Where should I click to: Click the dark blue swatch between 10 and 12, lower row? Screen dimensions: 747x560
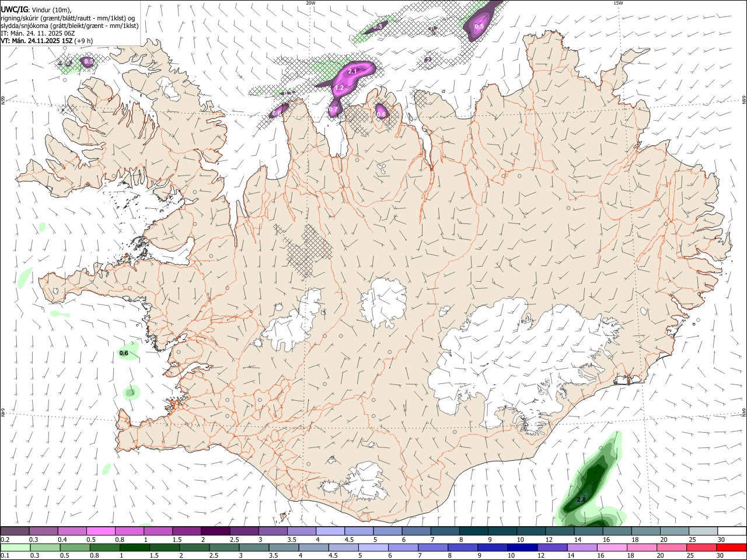pyautogui.click(x=522, y=548)
